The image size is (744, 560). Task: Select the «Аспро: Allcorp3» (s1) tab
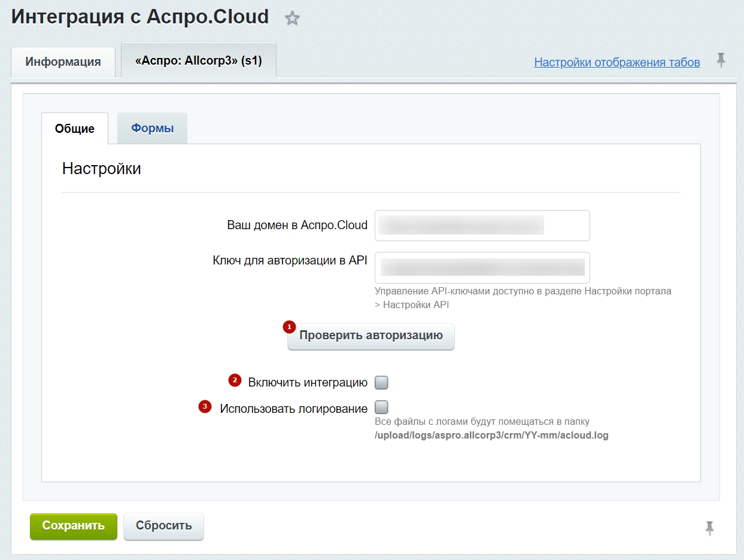199,60
